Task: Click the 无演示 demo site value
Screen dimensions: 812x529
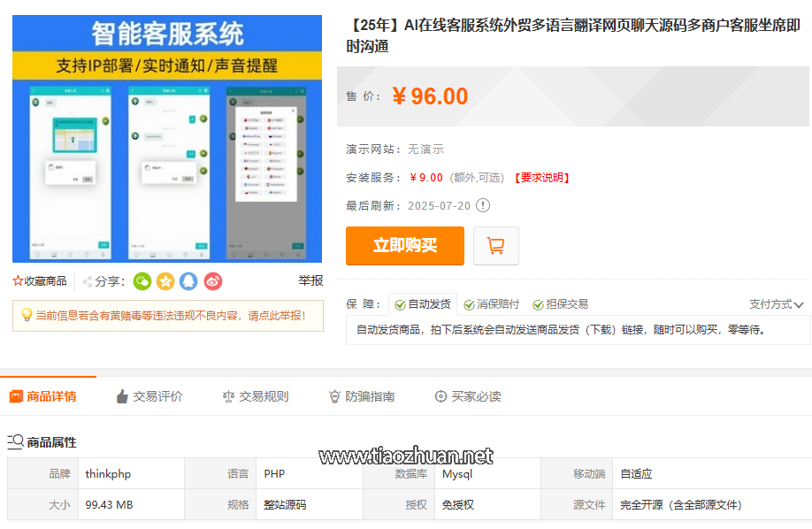Action: 425,149
